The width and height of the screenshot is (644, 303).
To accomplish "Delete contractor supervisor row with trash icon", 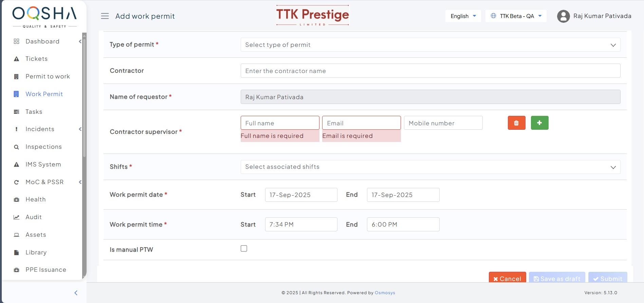I will [516, 123].
